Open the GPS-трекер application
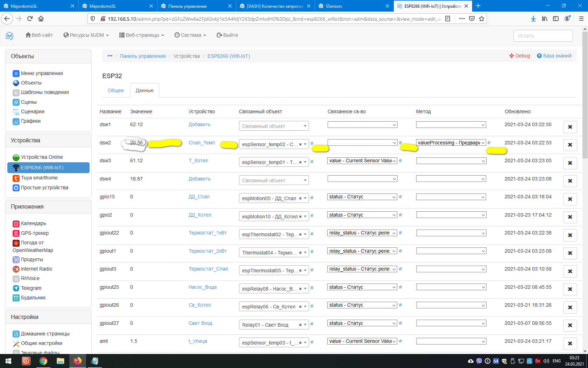The height and width of the screenshot is (368, 588). [x=34, y=233]
